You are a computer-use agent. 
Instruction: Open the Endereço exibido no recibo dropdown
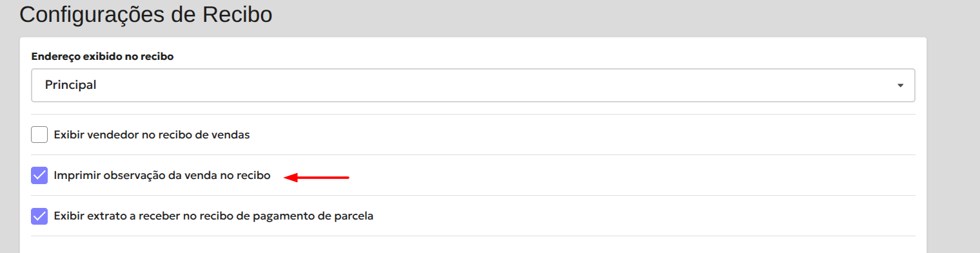click(473, 85)
